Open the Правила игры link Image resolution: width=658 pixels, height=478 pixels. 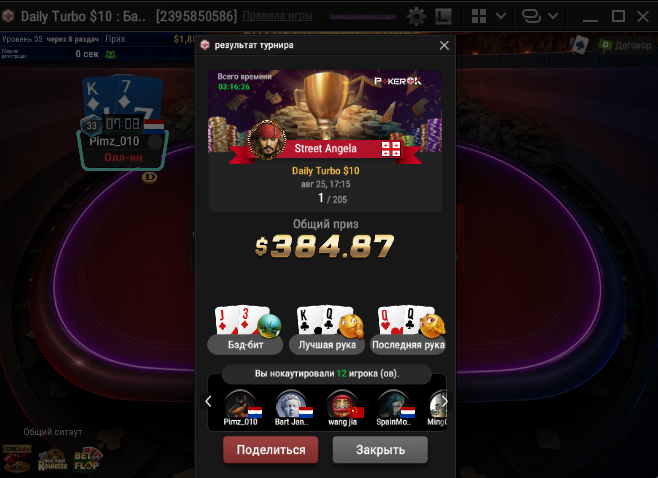coord(277,16)
